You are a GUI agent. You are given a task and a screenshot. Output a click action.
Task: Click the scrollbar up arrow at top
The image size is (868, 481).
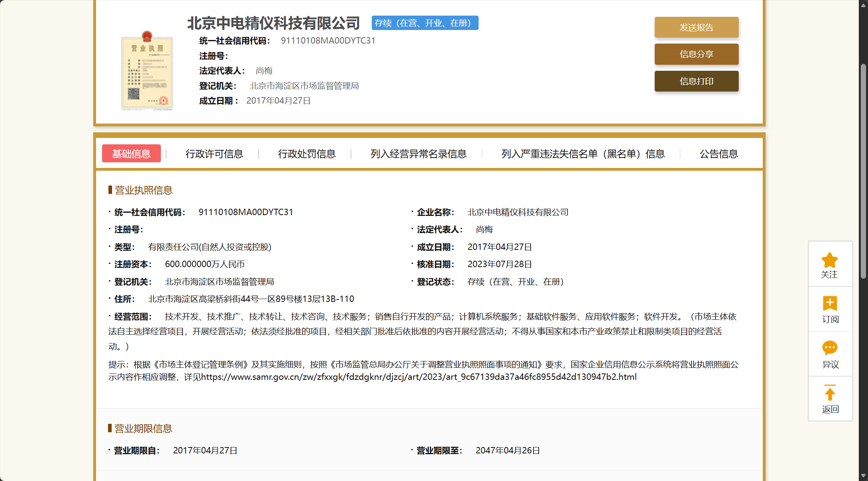[x=864, y=5]
